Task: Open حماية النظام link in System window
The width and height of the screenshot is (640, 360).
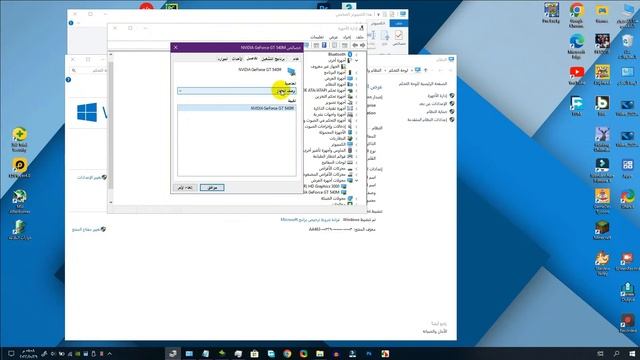Action: click(437, 111)
